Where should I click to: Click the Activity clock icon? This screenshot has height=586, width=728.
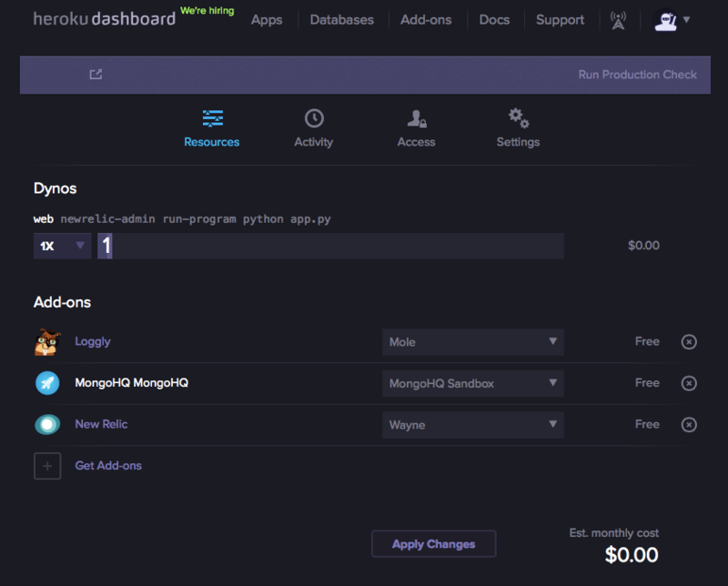314,118
